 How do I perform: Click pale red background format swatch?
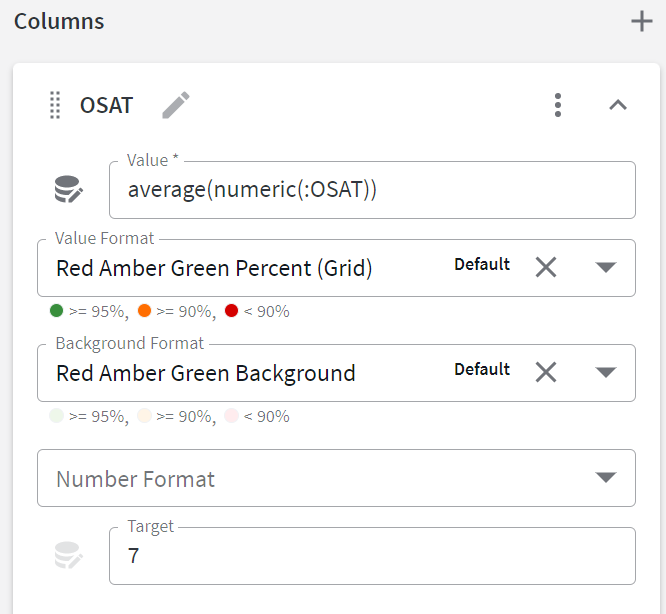pos(231,416)
